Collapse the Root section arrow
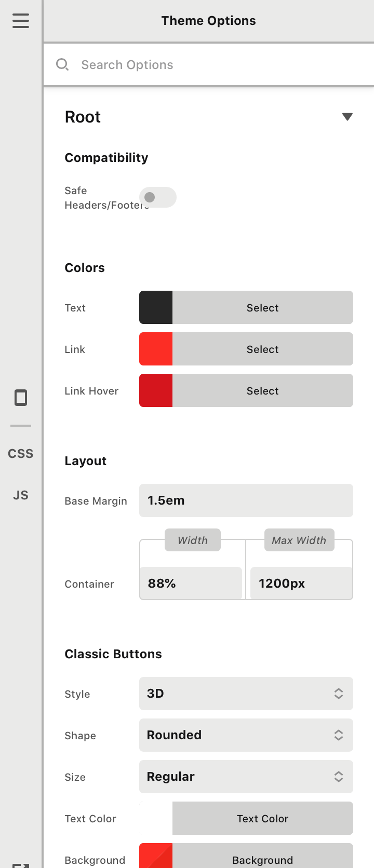 348,117
